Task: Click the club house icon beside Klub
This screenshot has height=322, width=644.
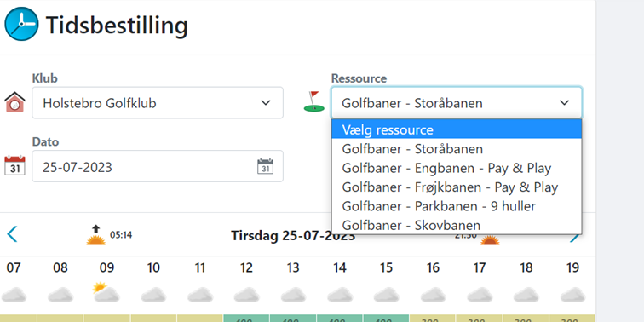Action: pyautogui.click(x=14, y=102)
